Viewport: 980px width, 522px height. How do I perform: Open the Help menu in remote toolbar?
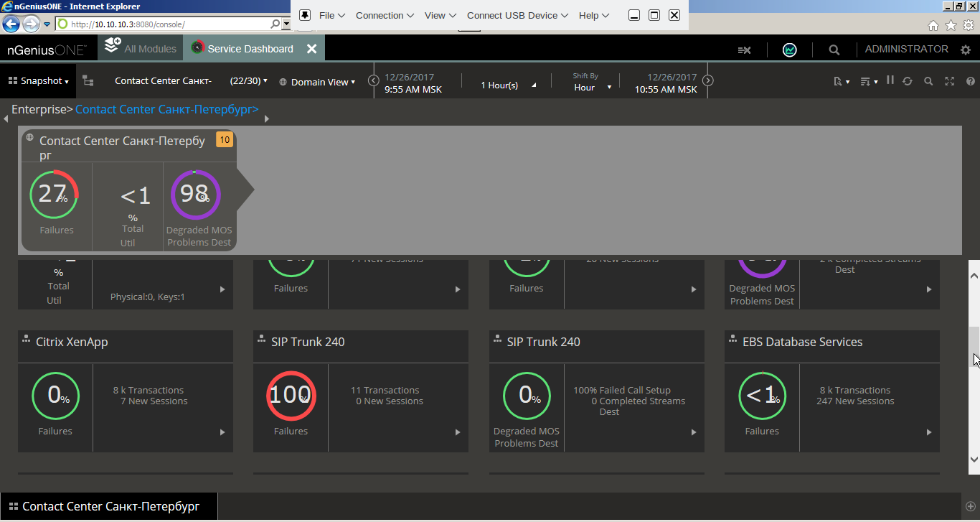click(594, 15)
